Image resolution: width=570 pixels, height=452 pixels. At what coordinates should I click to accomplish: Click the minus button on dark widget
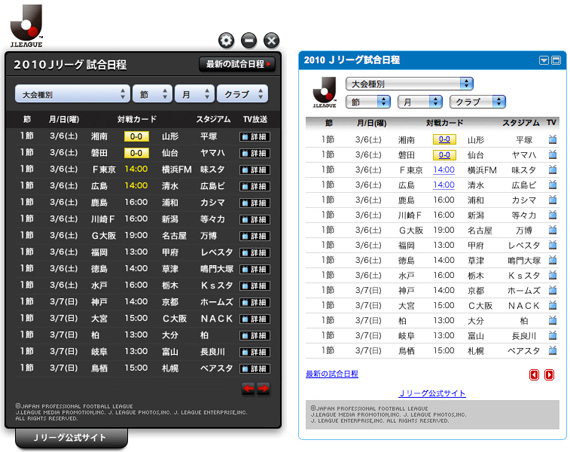tap(249, 40)
